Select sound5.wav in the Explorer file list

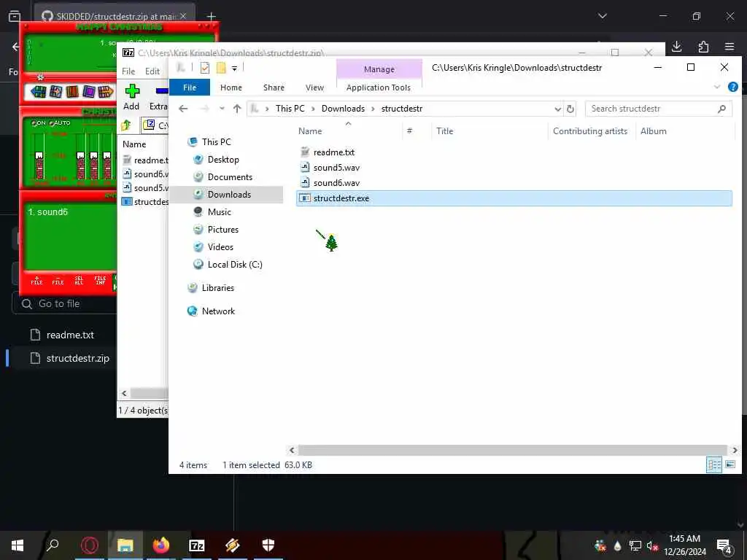click(x=336, y=168)
